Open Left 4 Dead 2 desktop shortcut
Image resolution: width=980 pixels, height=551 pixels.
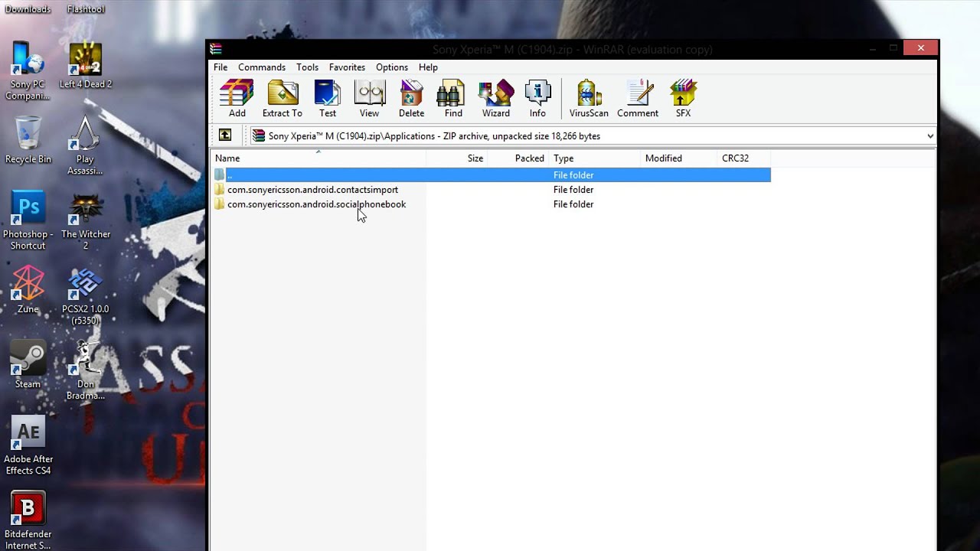[86, 65]
